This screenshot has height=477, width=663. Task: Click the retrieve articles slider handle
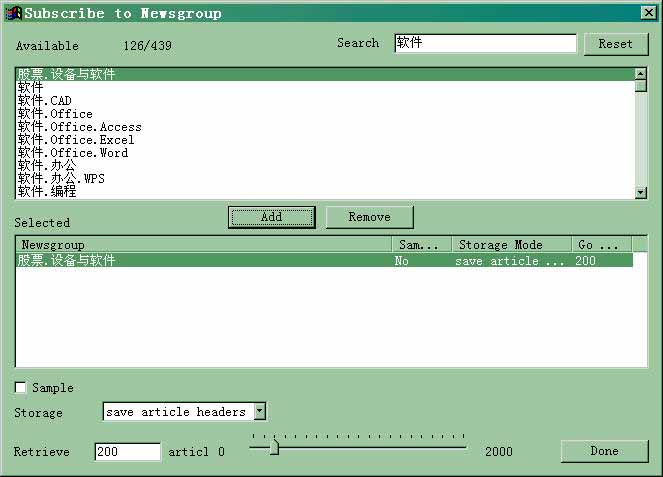[273, 448]
